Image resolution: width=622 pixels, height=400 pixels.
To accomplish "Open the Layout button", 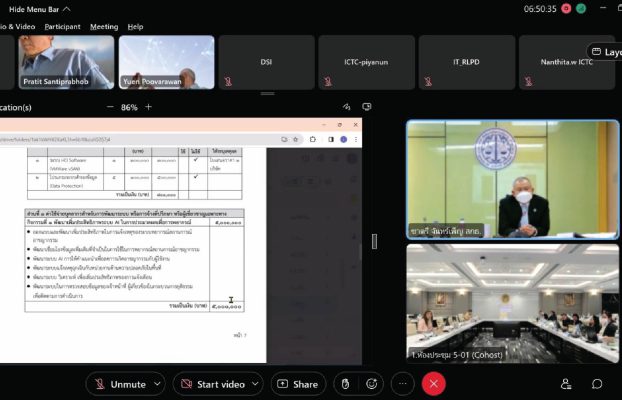I will 604,52.
